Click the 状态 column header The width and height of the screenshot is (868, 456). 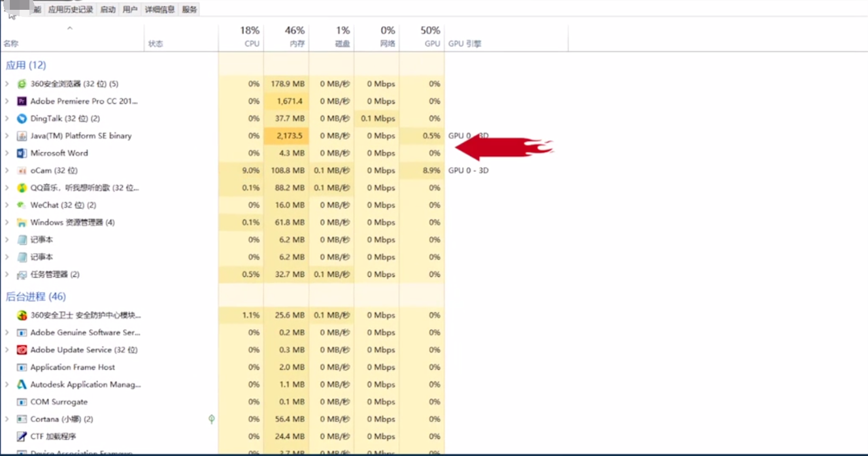tap(181, 37)
